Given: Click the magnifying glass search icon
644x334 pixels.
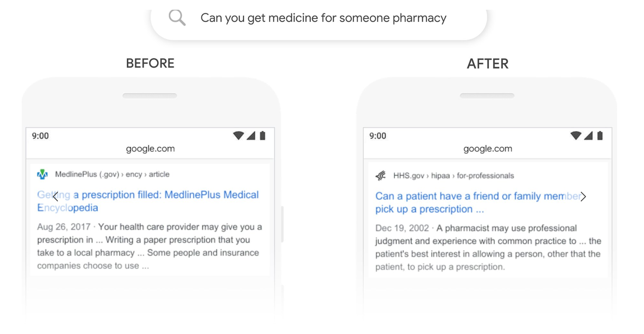Looking at the screenshot, I should (177, 18).
